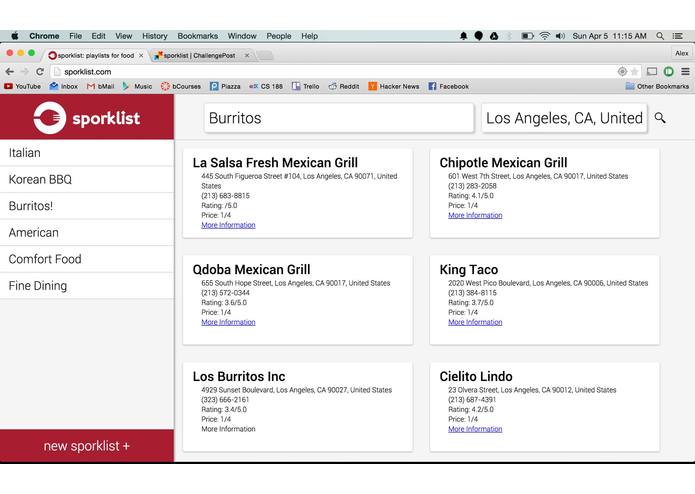Screen dimensions: 695x494
Task: Open the Facebook bookmark
Action: pos(449,86)
